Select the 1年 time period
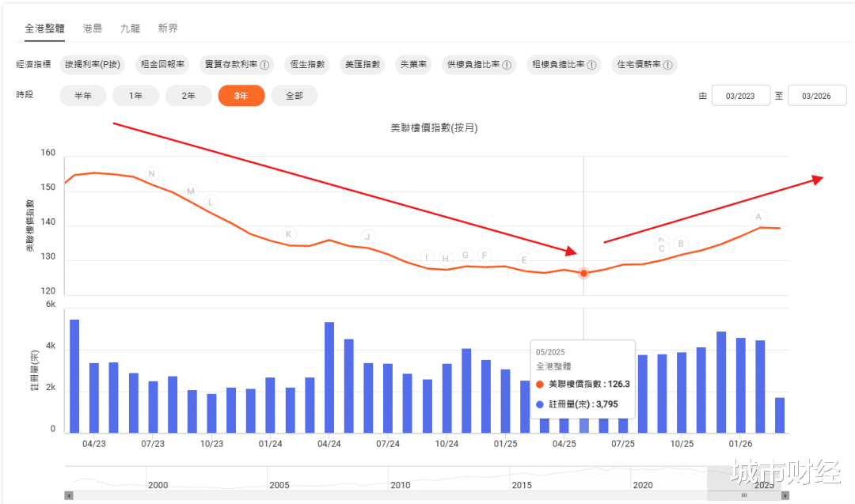 [x=136, y=96]
